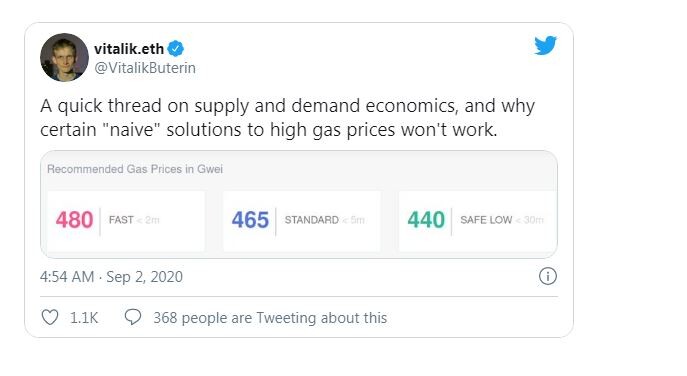Click the 1.1K likes count
The image size is (687, 376).
[x=84, y=318]
